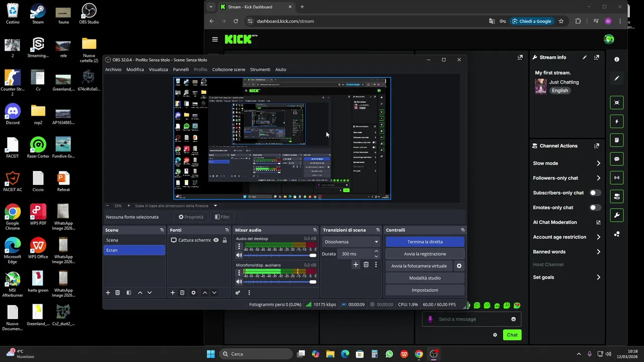Click the wrench icon in the Kick sidebar
Screen dimensions: 644x362
click(x=617, y=215)
